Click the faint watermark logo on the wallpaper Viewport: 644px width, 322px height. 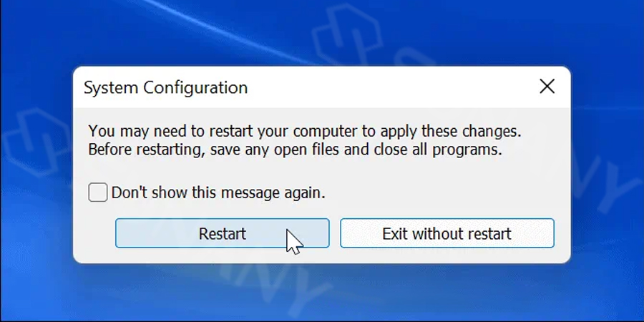click(347, 35)
